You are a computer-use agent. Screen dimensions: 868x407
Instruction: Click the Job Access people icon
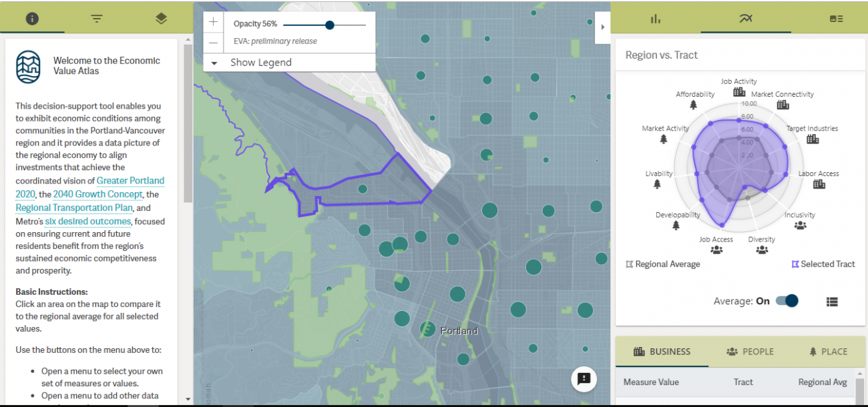716,250
